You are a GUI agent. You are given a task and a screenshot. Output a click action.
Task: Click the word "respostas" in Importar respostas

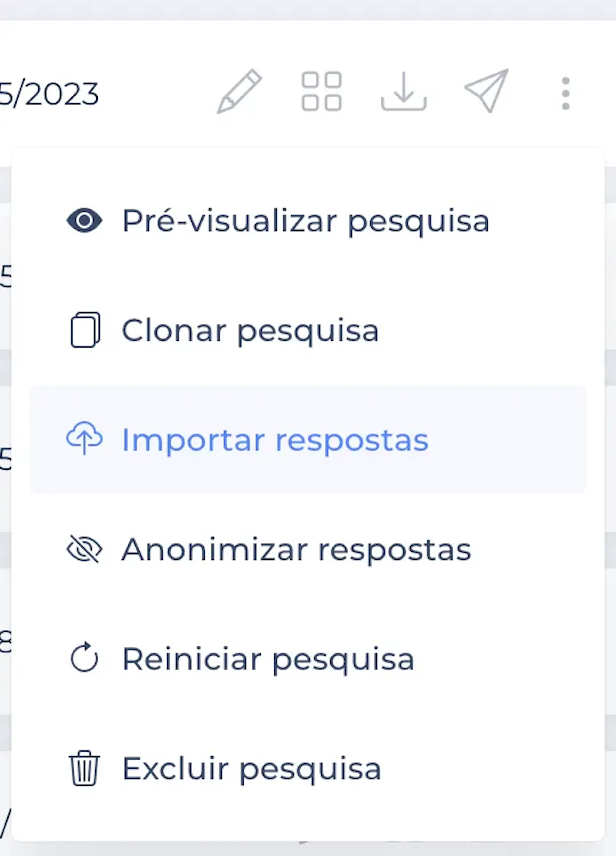352,440
